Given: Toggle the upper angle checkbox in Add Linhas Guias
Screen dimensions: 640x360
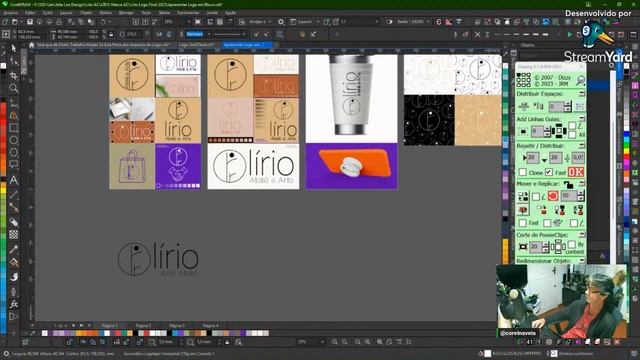Looking at the screenshot, I should (572, 126).
